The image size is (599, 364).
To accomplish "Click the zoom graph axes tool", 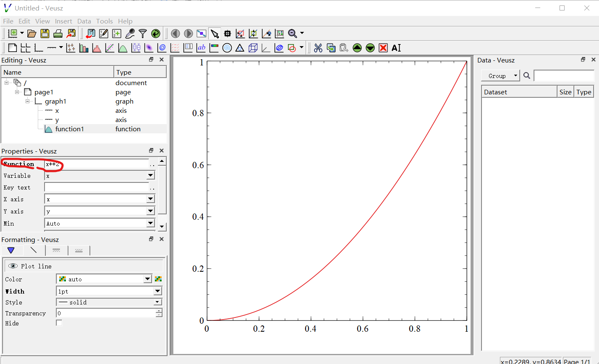I will [241, 34].
